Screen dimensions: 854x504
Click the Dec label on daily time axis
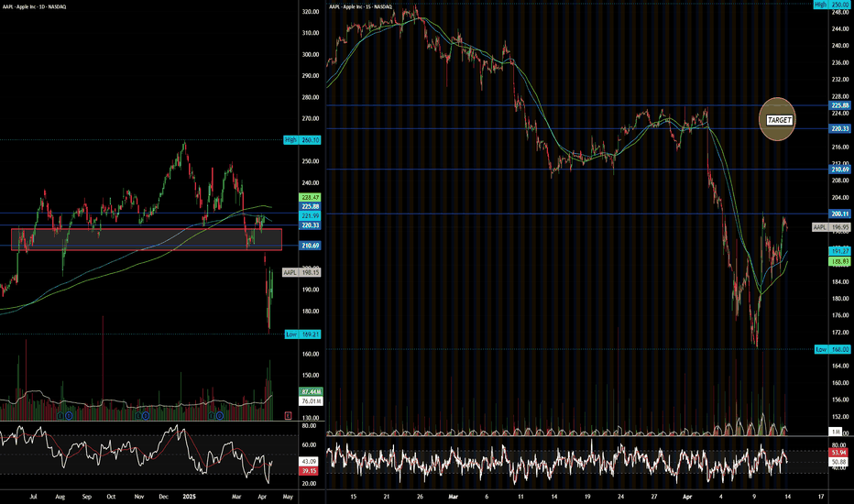[x=163, y=497]
